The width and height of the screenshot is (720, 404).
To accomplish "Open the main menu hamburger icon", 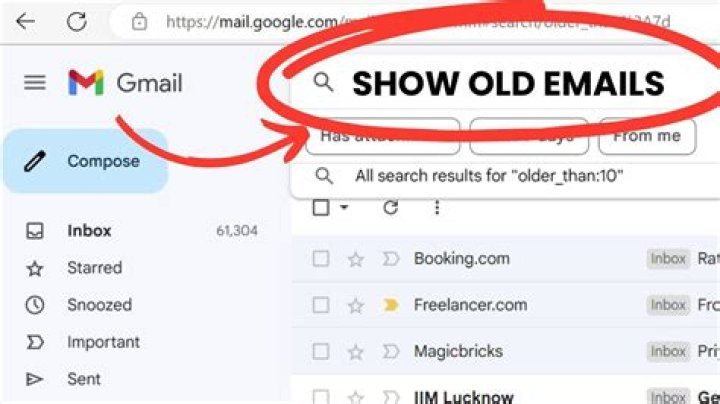I will [x=35, y=83].
